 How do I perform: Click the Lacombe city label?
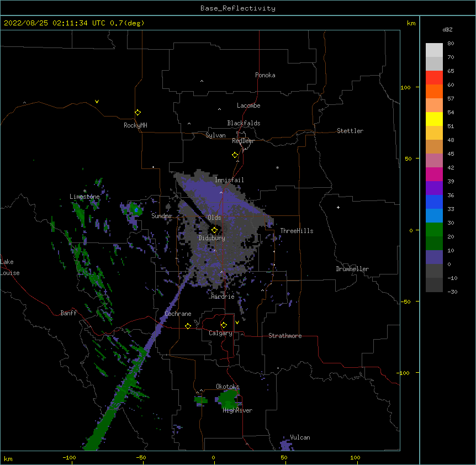click(x=248, y=105)
